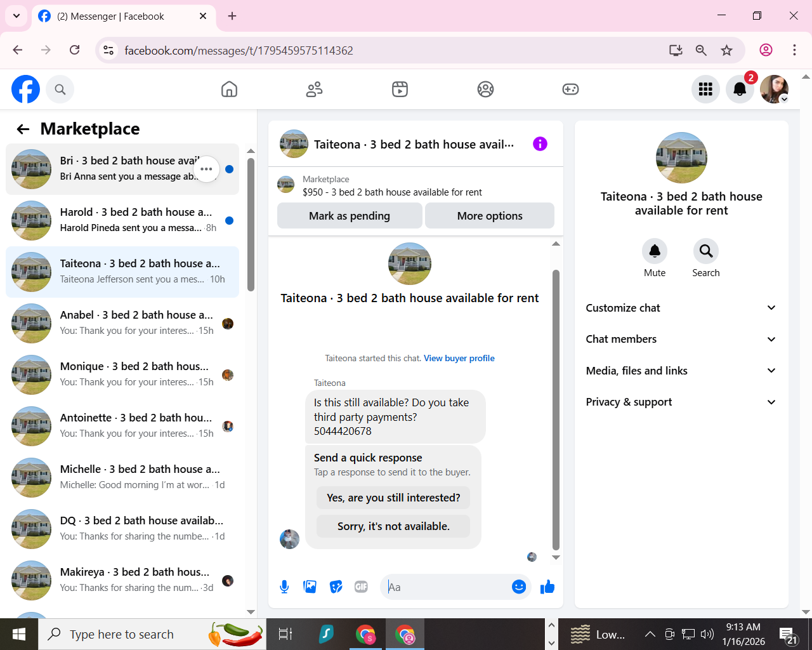Click back arrow next to Marketplace
The image size is (812, 650).
pyautogui.click(x=23, y=129)
